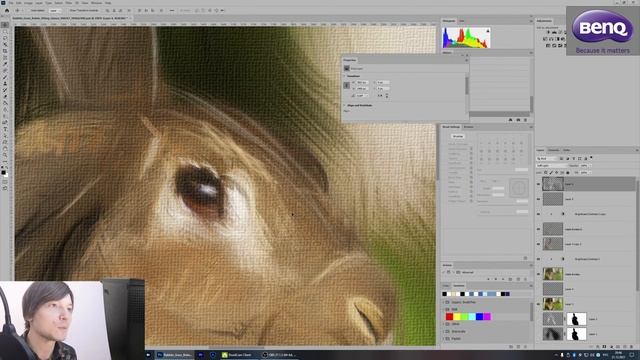Open the Filter menu
640x360 pixels.
[x=69, y=3]
